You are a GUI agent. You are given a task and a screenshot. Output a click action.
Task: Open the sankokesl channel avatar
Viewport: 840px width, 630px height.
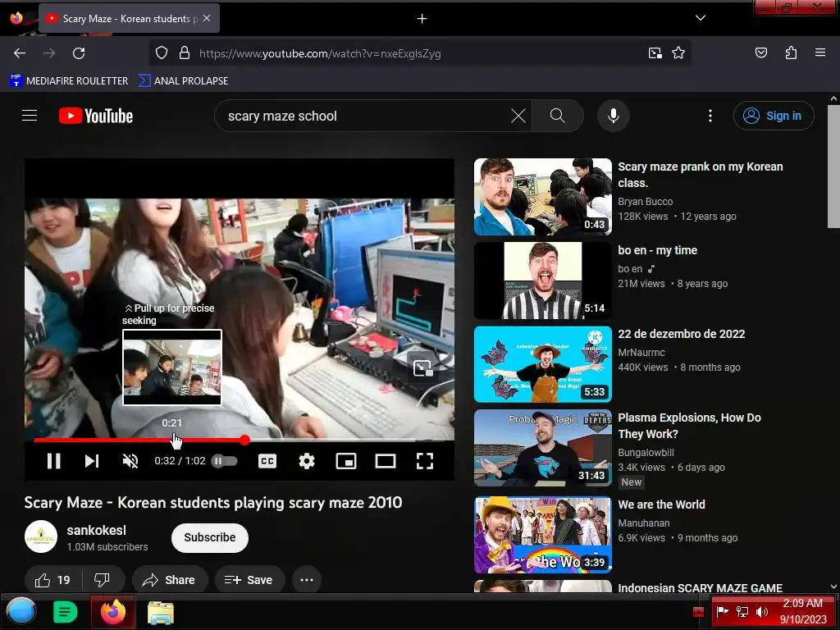(x=41, y=536)
